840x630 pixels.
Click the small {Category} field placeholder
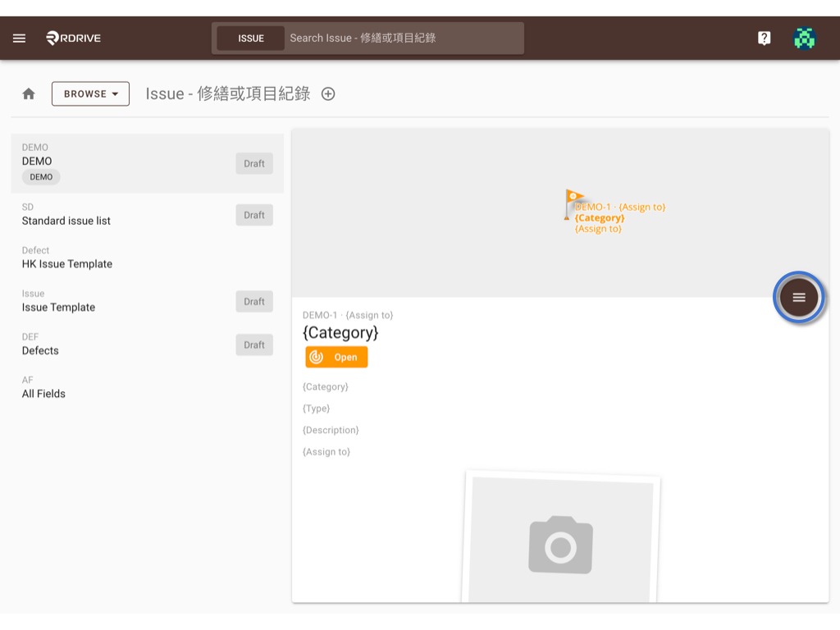pyautogui.click(x=325, y=387)
